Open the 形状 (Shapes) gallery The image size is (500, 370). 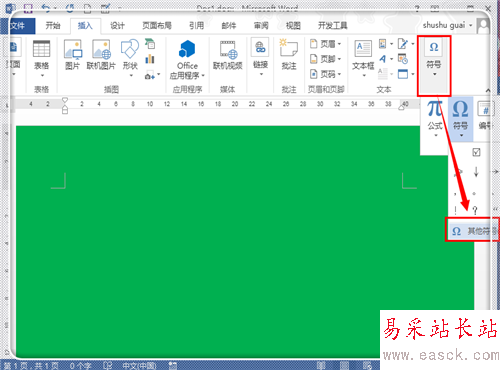(x=130, y=58)
